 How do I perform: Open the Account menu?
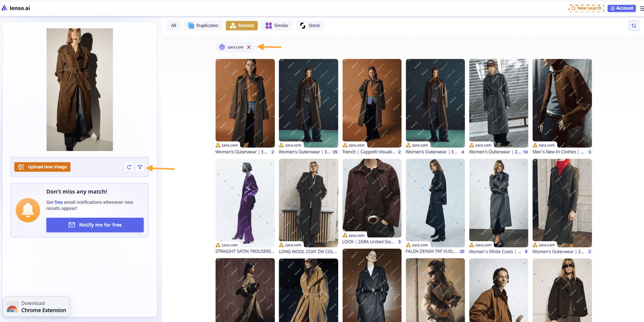point(621,8)
